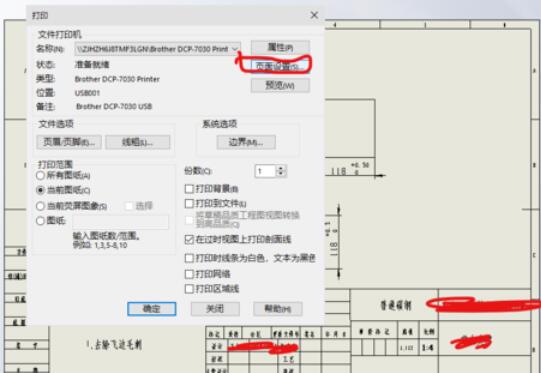
Task: Click the 'USB001' location text
Action: point(87,93)
